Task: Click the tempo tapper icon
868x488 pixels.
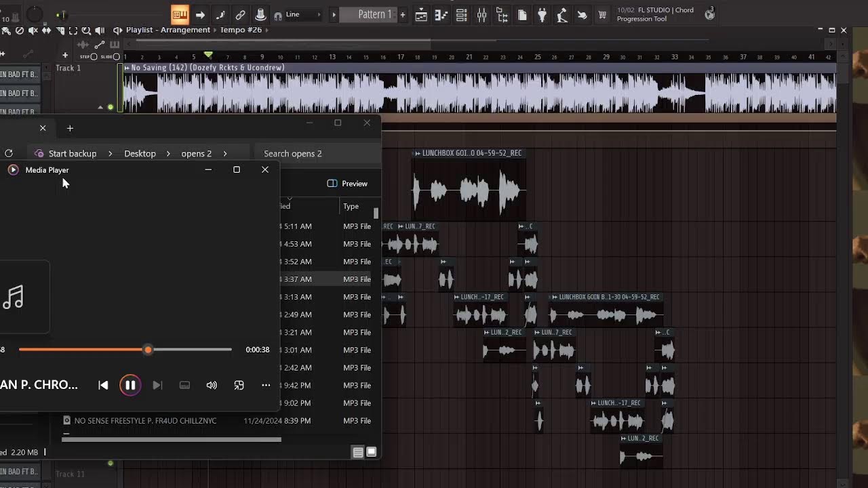Action: tap(562, 14)
